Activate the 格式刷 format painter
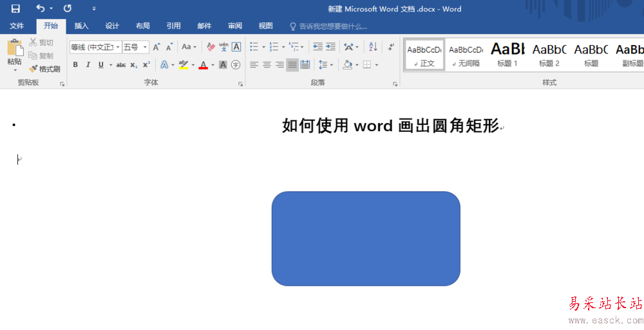Viewport: 644px width, 330px height. coord(45,69)
